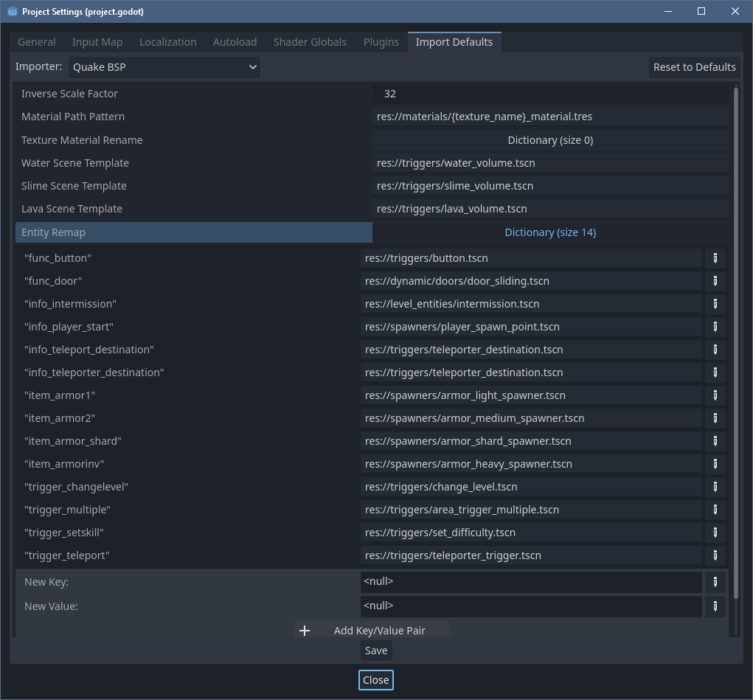Delete the "func_button" remap entry

pos(714,258)
